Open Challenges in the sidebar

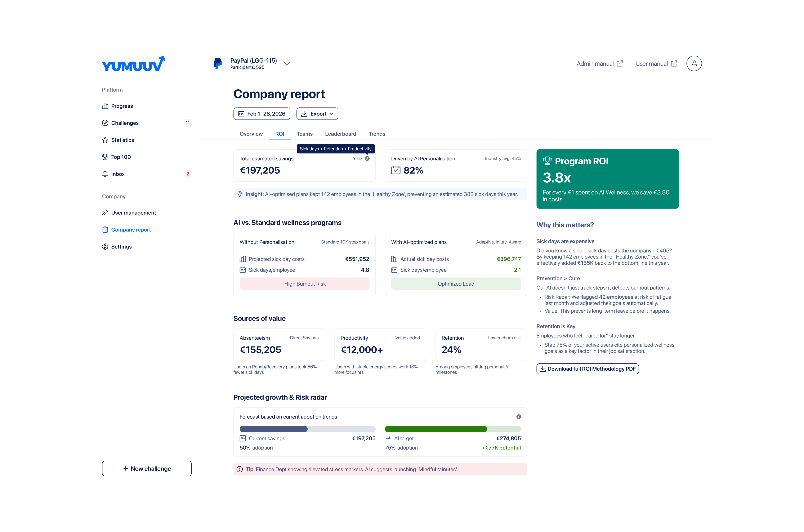[x=125, y=123]
